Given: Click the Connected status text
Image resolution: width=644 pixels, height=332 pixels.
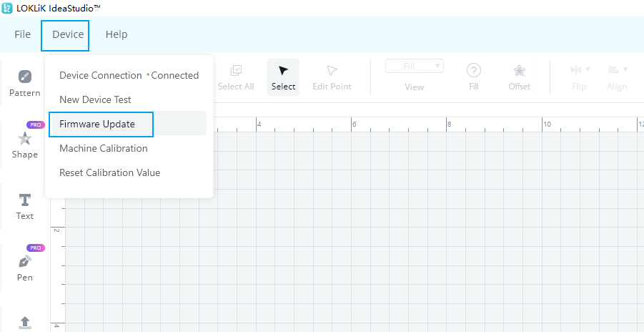Looking at the screenshot, I should pyautogui.click(x=174, y=75).
